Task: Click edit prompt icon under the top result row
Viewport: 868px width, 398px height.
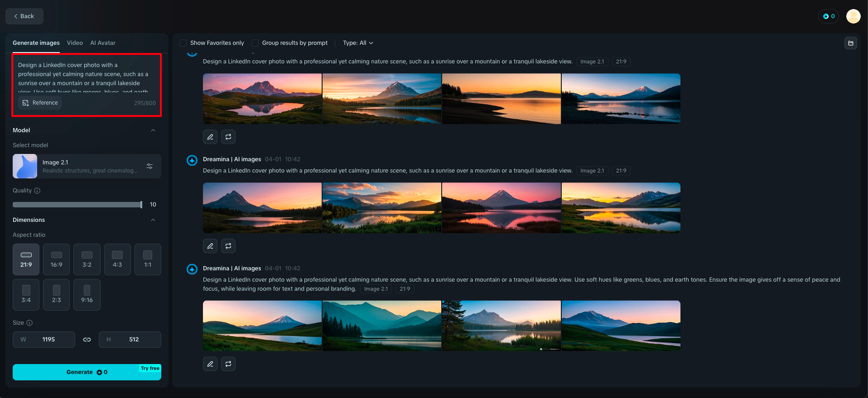Action: 210,137
